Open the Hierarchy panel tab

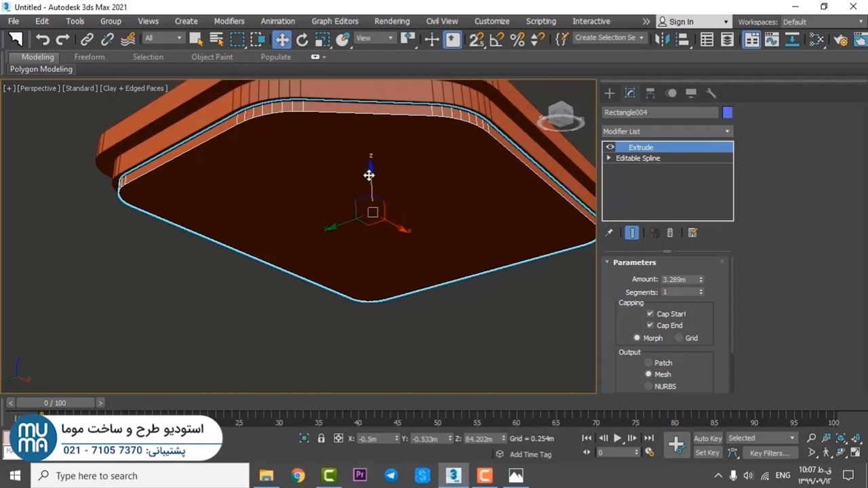point(650,94)
